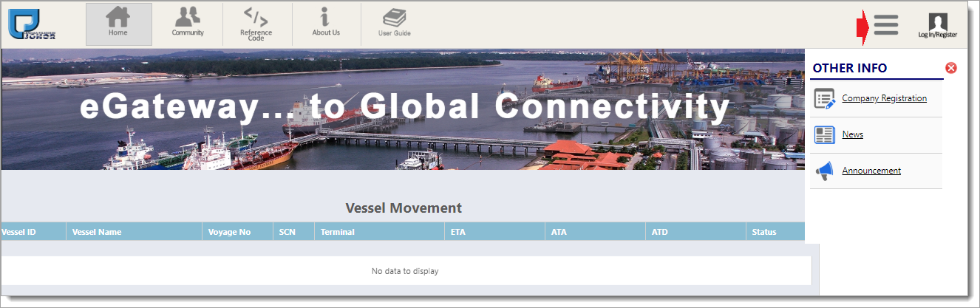The width and height of the screenshot is (980, 308).
Task: Click the Company Registration form icon
Action: (x=824, y=98)
